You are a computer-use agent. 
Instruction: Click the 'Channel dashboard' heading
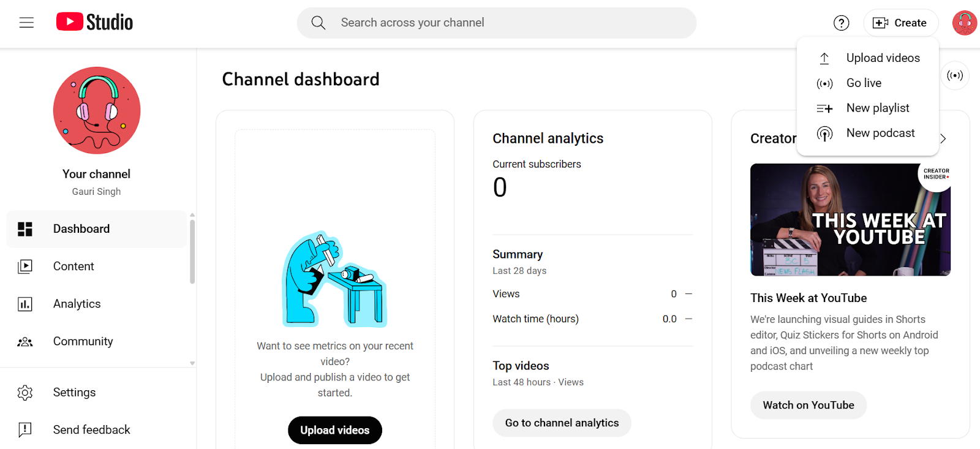tap(301, 80)
